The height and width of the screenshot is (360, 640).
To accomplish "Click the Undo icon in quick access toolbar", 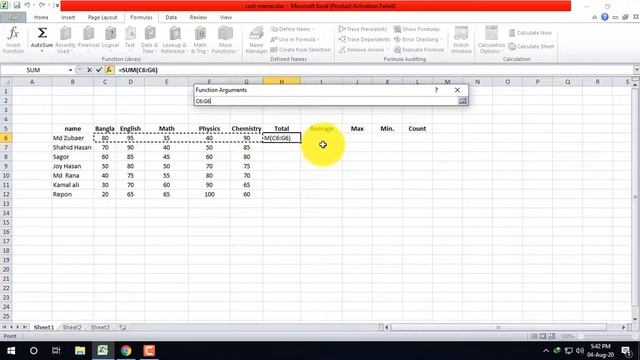I will coord(27,5).
